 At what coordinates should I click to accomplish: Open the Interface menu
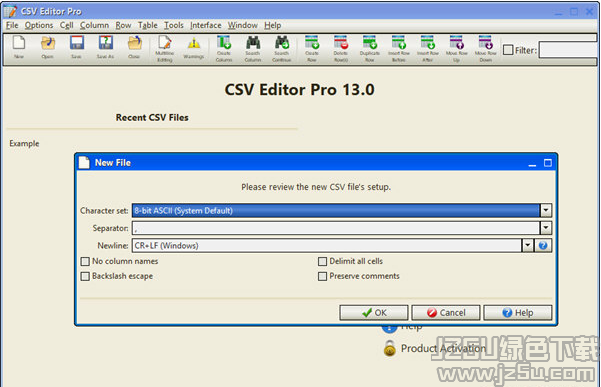206,25
